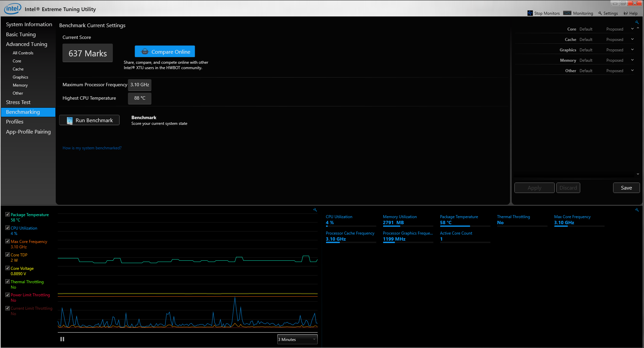
Task: Select Graphics under Advanced Tuning
Action: click(x=20, y=77)
